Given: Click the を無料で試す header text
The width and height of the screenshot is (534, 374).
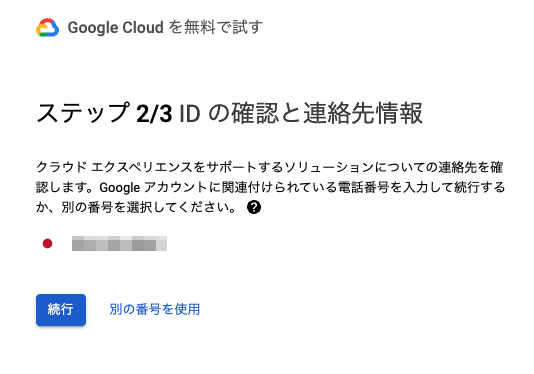Looking at the screenshot, I should coord(216,27).
